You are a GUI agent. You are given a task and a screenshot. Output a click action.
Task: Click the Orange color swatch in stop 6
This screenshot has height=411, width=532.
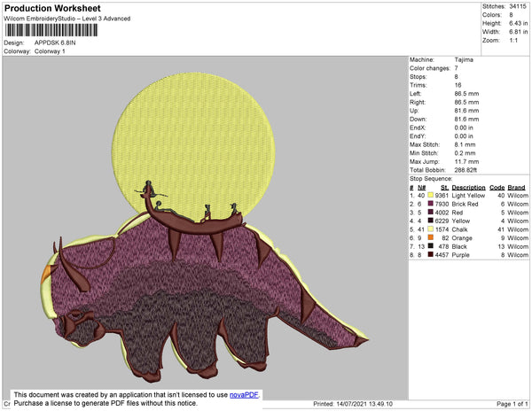click(x=431, y=237)
